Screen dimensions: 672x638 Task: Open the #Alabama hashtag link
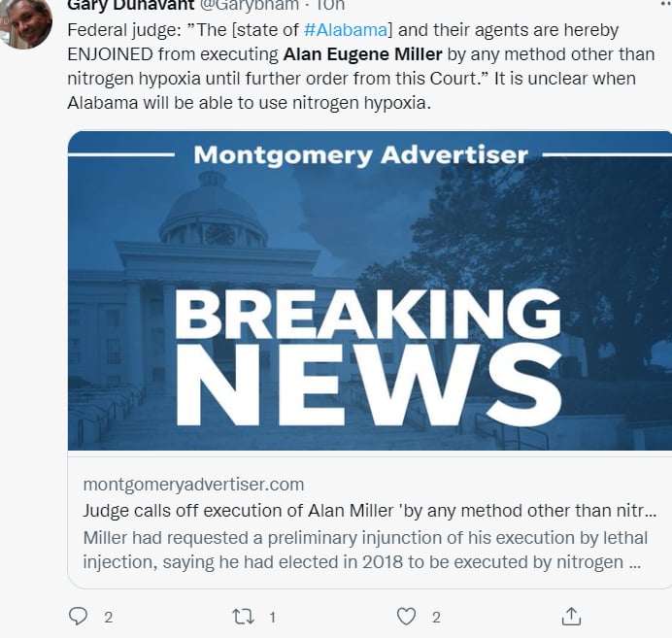(x=346, y=30)
